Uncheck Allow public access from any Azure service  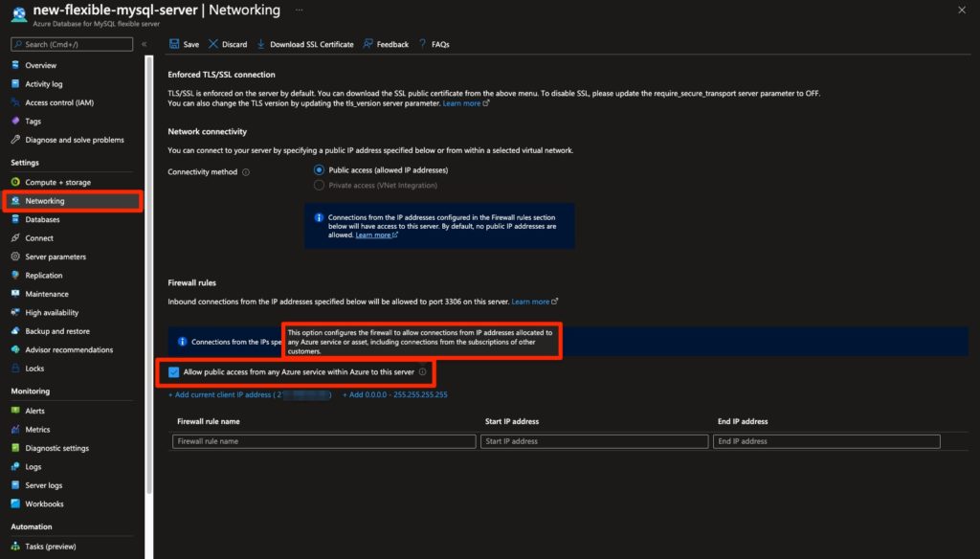[x=174, y=372]
